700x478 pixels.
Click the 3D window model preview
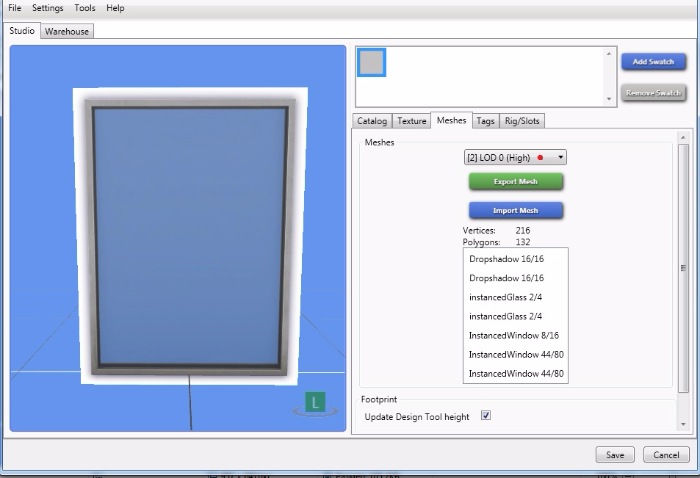(190, 236)
